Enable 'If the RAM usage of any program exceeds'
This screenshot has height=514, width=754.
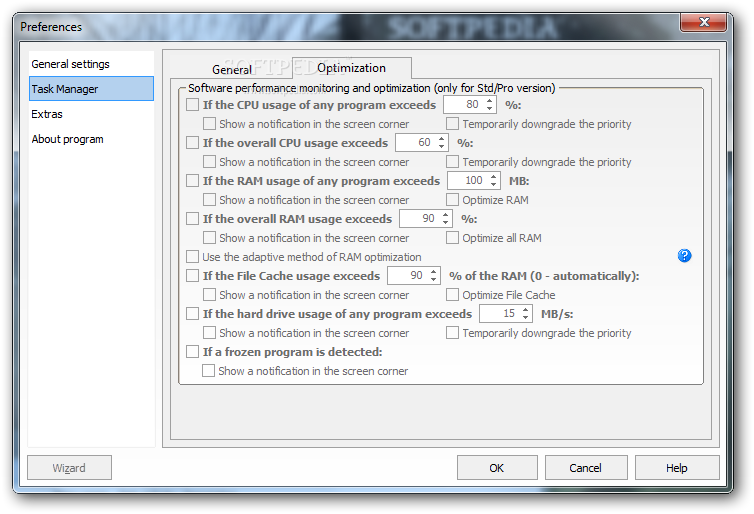(x=192, y=181)
